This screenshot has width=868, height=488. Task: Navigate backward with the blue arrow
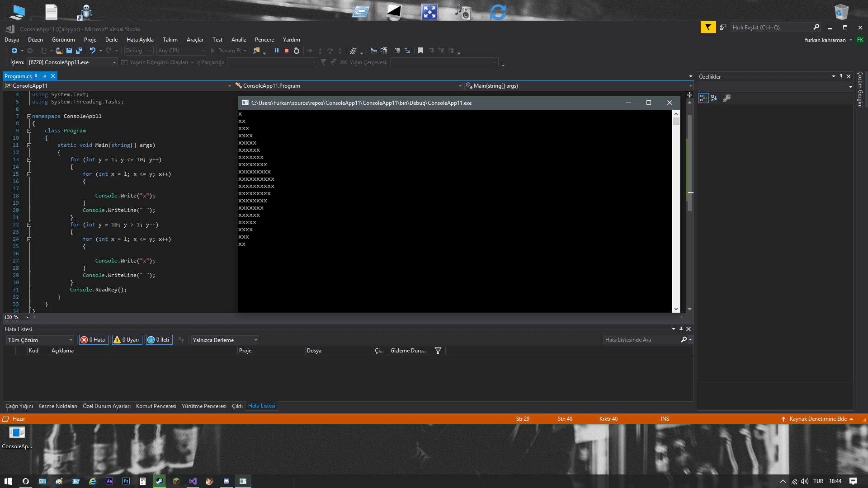click(14, 51)
